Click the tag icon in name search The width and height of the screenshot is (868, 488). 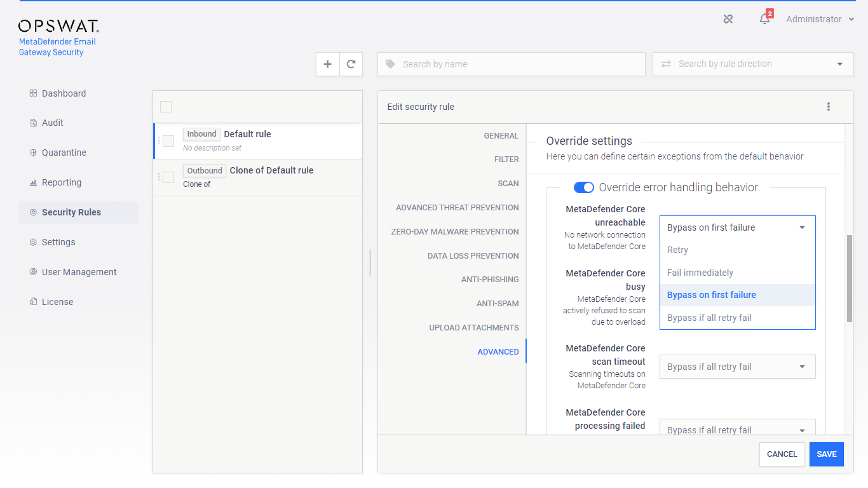pos(390,64)
